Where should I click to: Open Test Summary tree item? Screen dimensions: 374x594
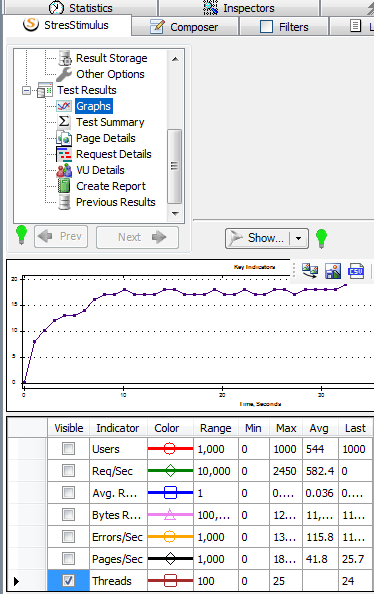pos(110,122)
